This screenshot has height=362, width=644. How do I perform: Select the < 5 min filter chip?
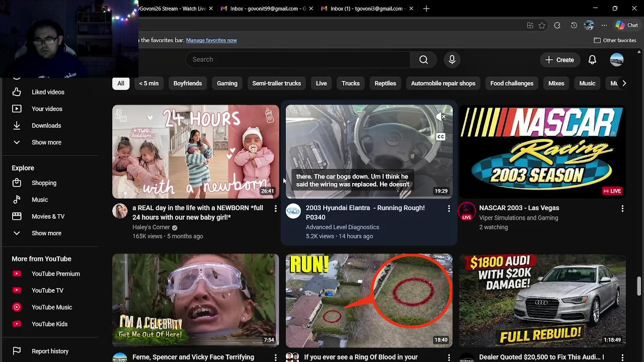[x=149, y=83]
